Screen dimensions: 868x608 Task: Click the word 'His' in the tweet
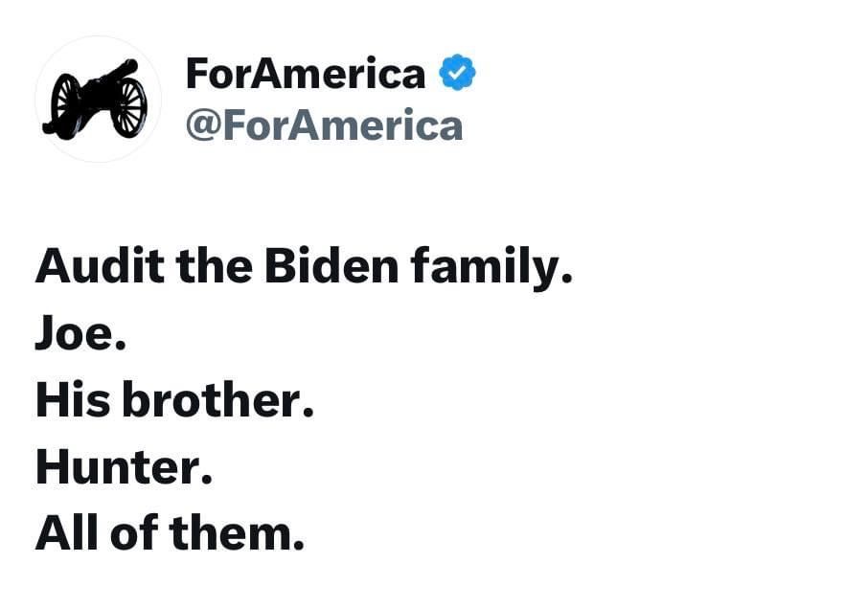(x=73, y=399)
